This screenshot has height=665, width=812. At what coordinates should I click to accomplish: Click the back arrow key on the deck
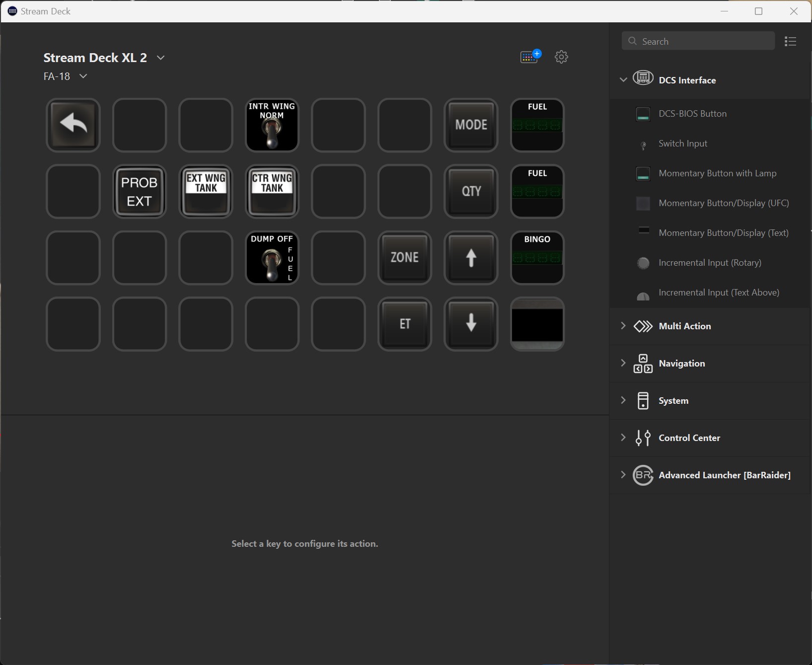point(73,125)
